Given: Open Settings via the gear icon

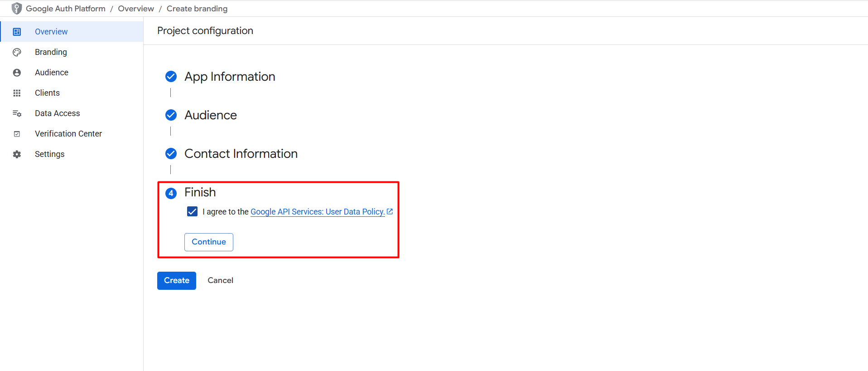Looking at the screenshot, I should tap(17, 154).
